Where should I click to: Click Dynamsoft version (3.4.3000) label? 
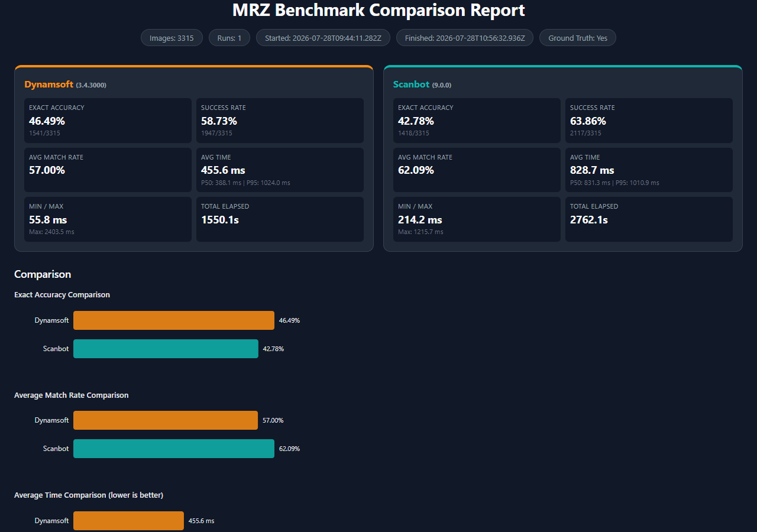point(91,85)
